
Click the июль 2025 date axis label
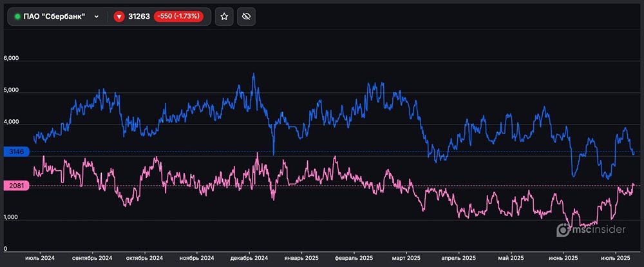(614, 258)
